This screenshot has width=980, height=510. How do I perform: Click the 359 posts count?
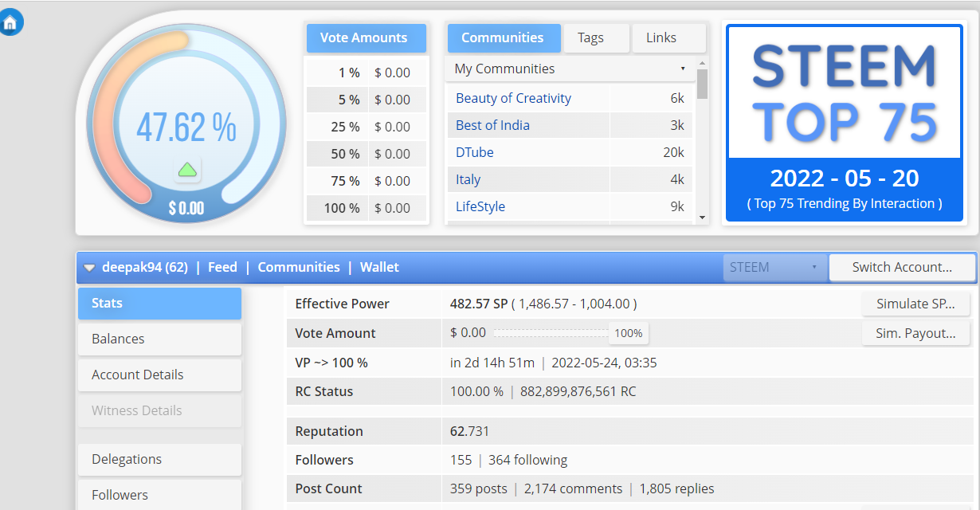pos(478,488)
